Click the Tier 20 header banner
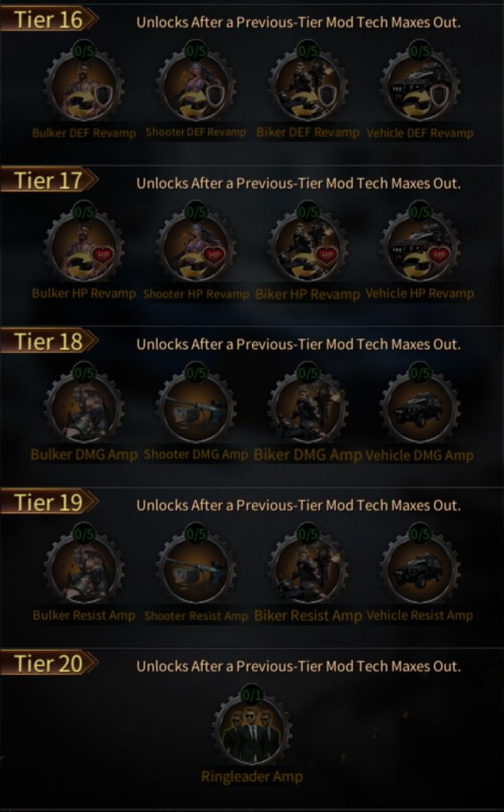Image resolution: width=504 pixels, height=812 pixels. tap(49, 664)
